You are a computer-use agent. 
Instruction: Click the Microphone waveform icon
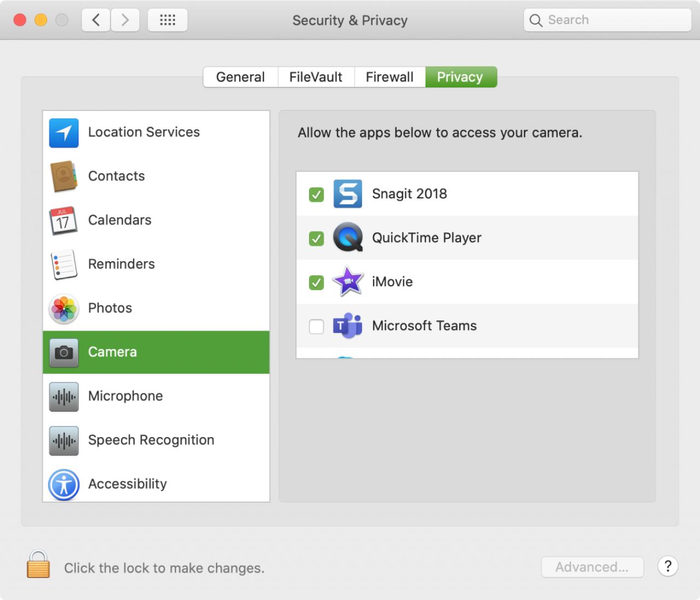click(x=64, y=396)
